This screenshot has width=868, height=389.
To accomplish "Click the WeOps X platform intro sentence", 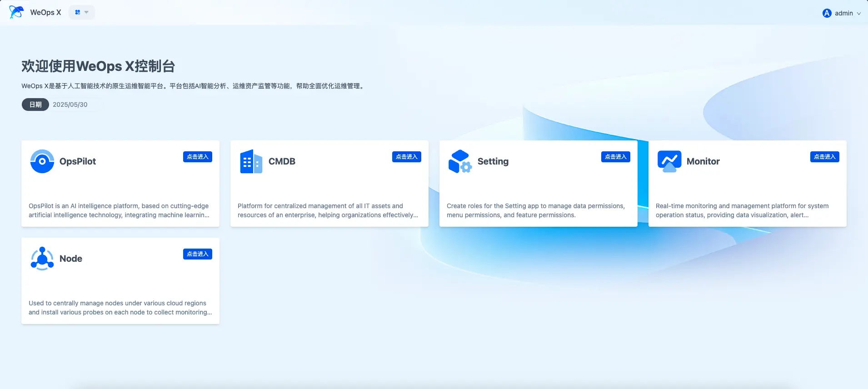I will 194,86.
